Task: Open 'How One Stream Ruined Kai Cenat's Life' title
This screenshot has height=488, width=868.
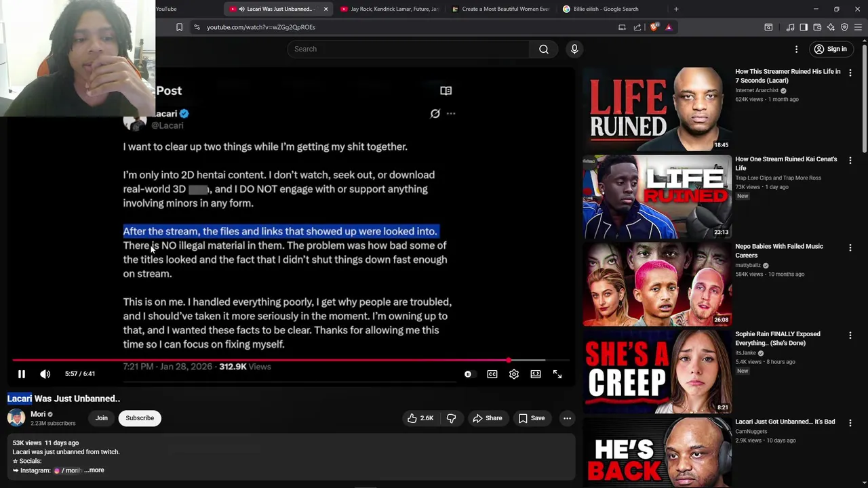Action: (786, 163)
